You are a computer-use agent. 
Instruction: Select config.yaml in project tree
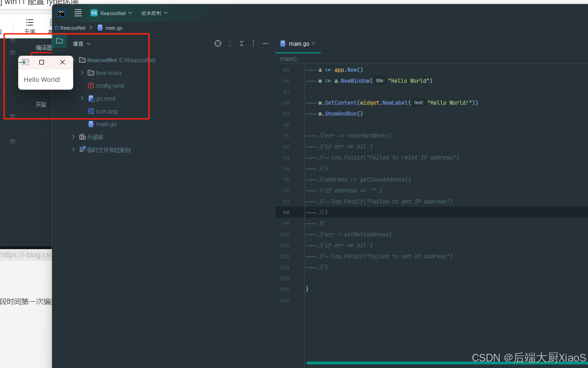(x=106, y=86)
